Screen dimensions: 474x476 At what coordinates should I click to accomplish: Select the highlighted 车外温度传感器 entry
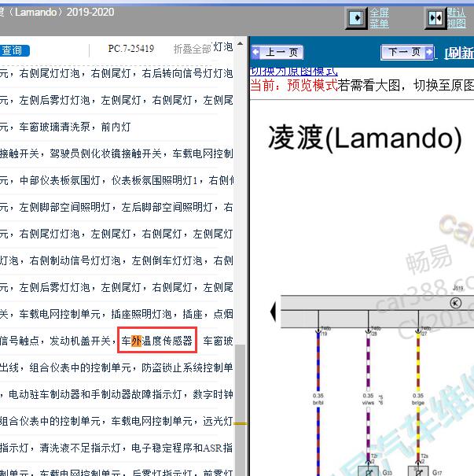coord(157,341)
